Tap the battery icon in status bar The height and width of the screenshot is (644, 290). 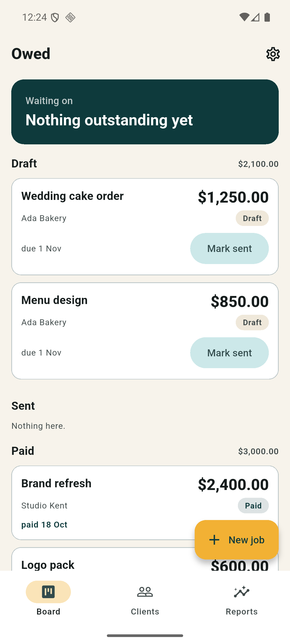(267, 17)
